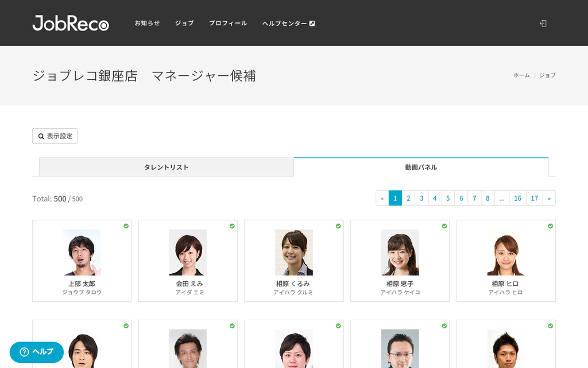
Task: Jump to page 2
Action: [x=408, y=198]
